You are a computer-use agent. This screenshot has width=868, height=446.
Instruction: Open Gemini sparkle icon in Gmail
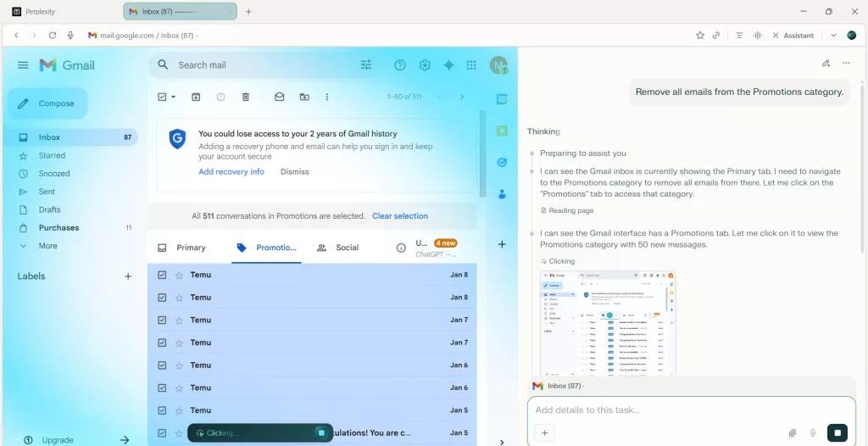pos(448,65)
